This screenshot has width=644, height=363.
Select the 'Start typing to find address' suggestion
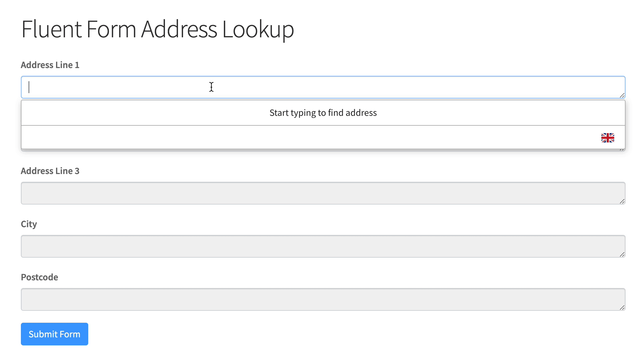323,113
